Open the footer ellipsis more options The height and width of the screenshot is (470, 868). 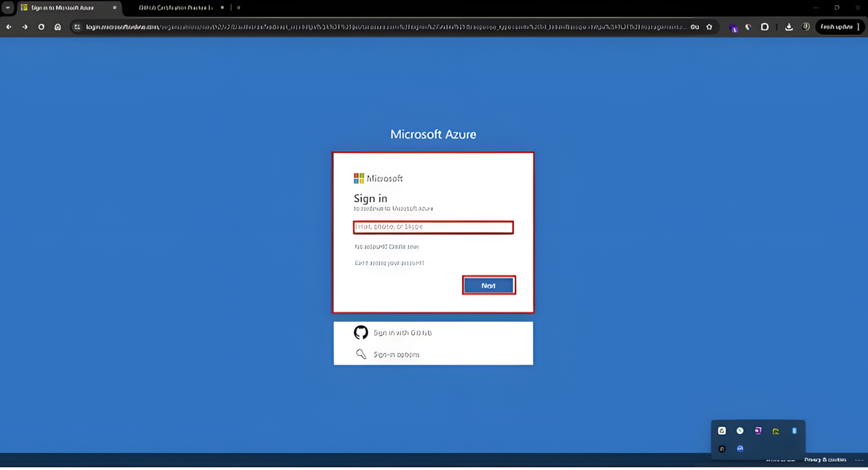858,460
